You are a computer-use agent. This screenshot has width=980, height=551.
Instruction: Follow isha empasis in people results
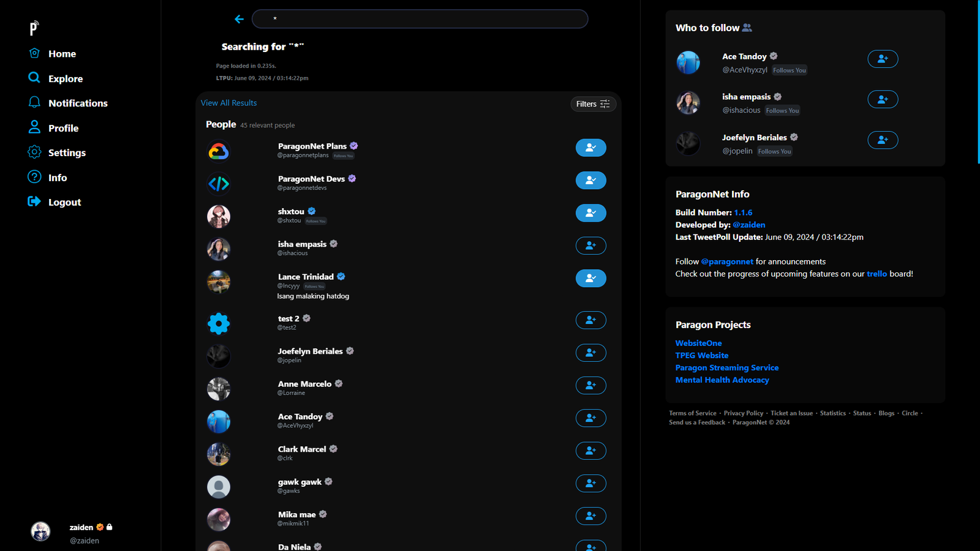point(590,246)
